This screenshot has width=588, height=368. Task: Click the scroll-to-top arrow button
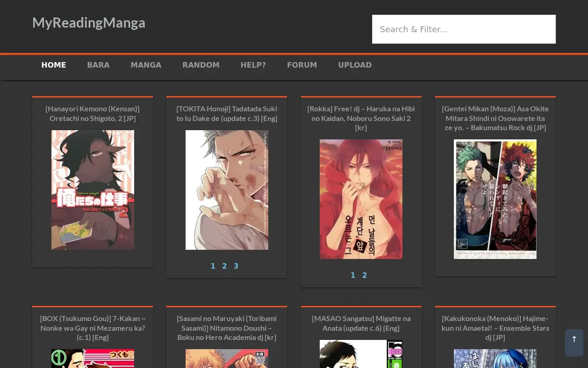point(574,343)
